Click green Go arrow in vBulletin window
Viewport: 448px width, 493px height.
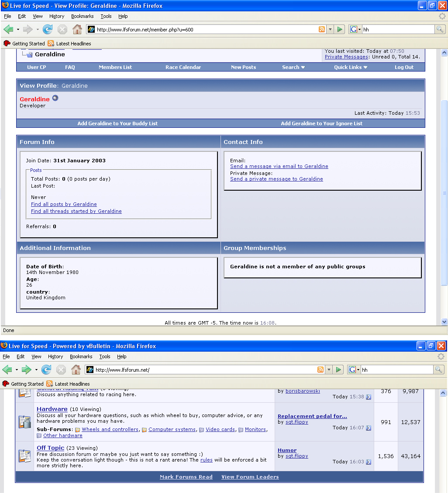338,370
